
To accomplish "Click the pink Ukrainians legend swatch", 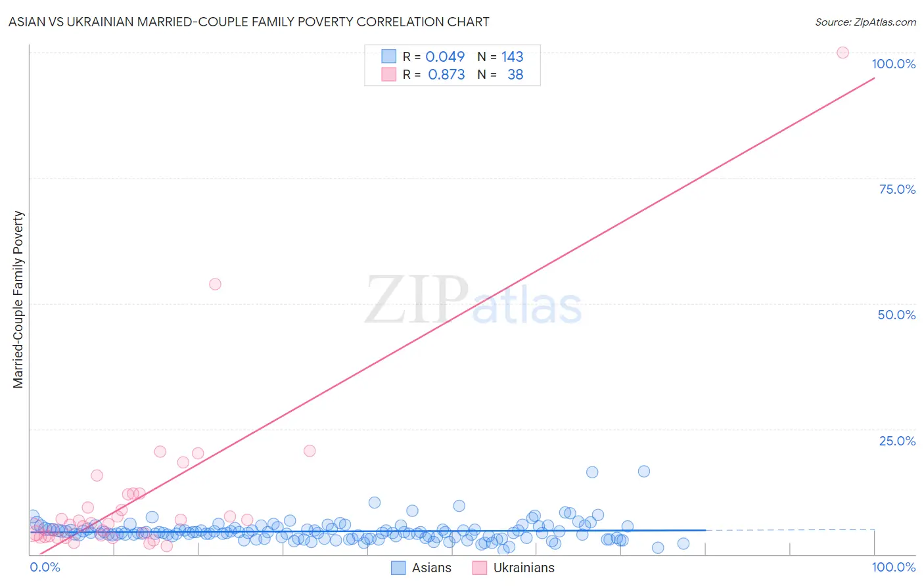I will point(480,568).
